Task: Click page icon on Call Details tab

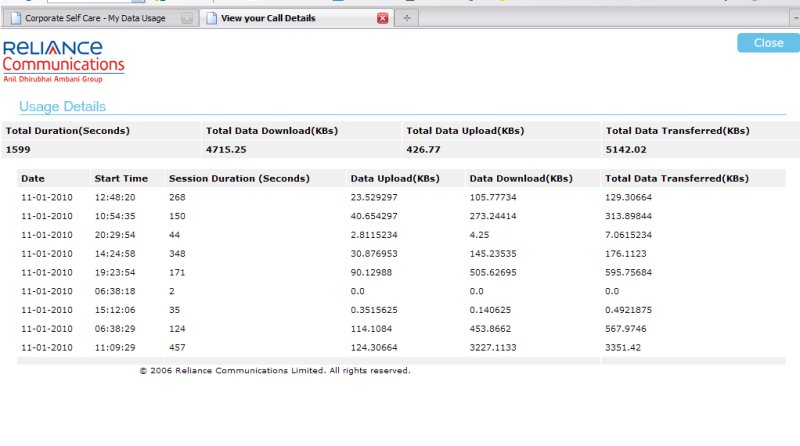Action: pyautogui.click(x=209, y=18)
